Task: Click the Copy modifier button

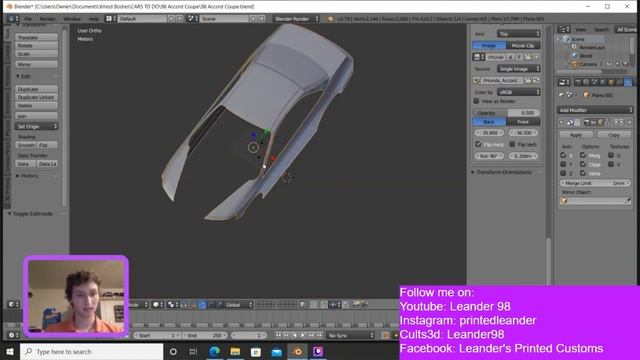Action: click(x=614, y=135)
